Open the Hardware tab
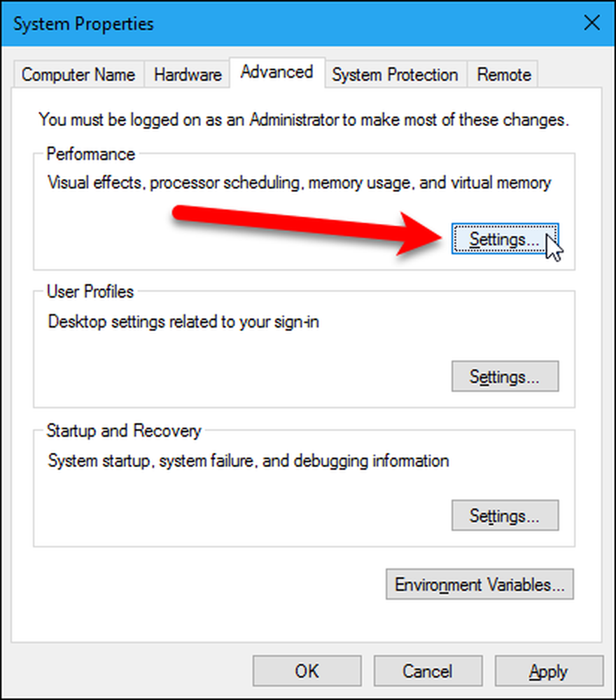 [x=188, y=74]
